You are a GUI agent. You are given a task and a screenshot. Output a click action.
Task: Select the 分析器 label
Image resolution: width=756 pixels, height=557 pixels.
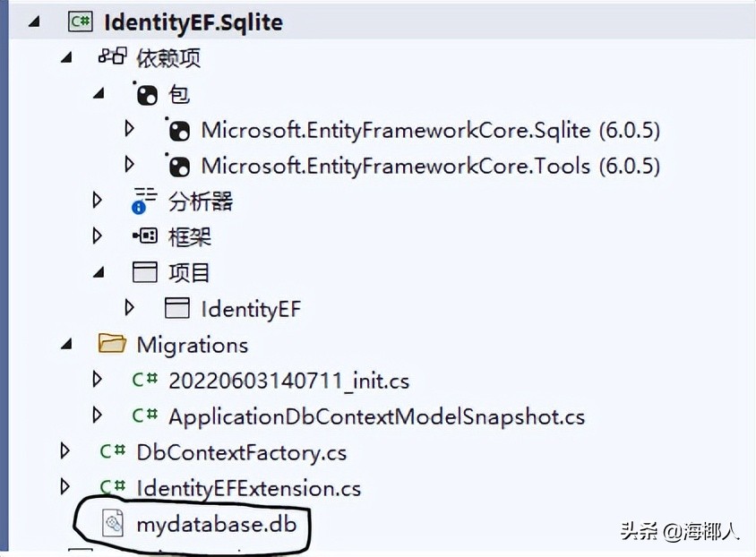(201, 201)
